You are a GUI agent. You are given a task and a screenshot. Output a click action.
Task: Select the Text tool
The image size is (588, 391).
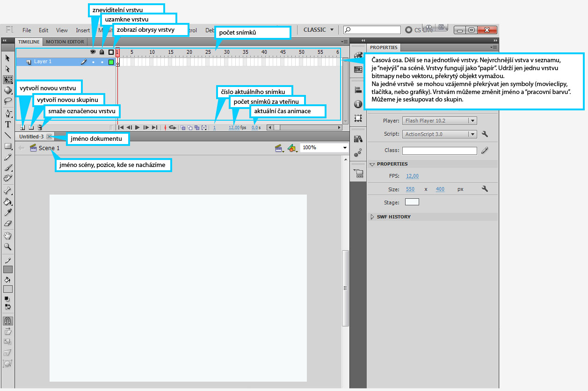8,124
